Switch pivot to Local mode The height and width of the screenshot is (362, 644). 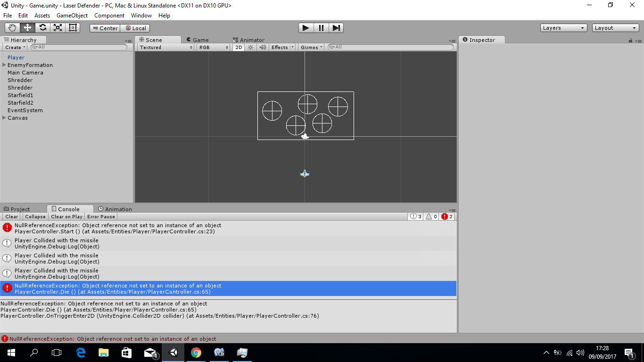tap(135, 28)
